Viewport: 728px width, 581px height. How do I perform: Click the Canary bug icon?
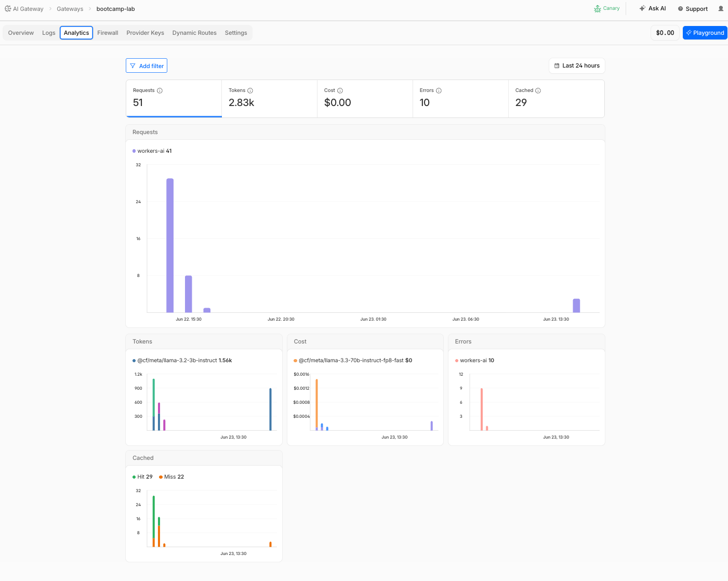point(598,9)
